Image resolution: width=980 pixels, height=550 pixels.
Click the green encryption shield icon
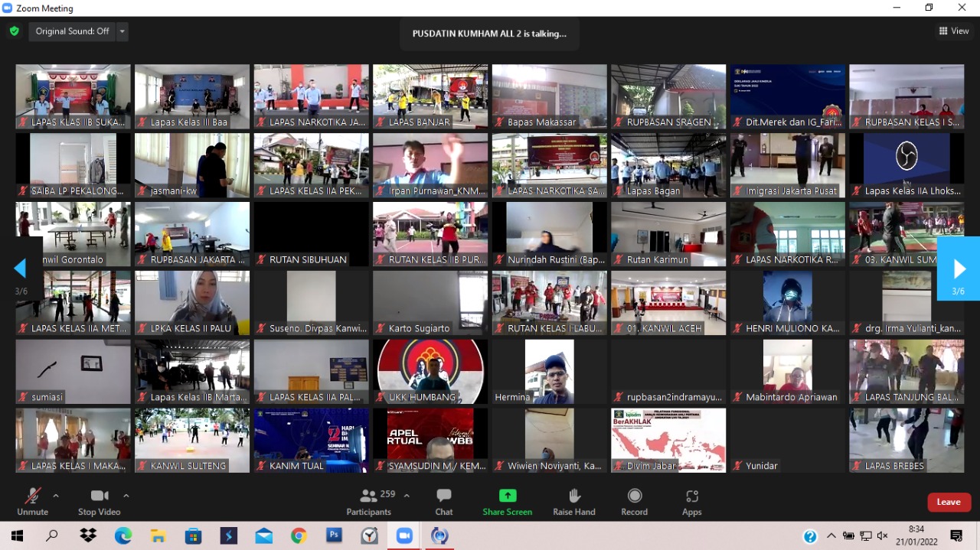pos(14,31)
